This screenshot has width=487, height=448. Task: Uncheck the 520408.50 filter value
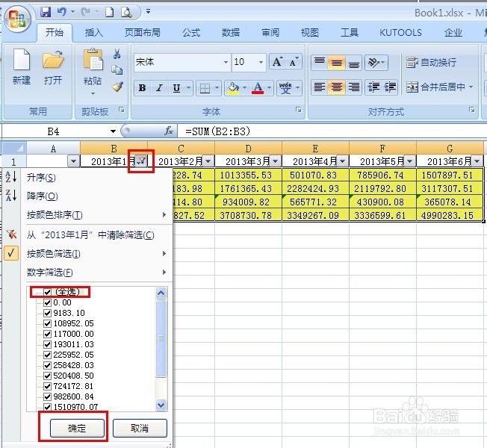click(48, 376)
